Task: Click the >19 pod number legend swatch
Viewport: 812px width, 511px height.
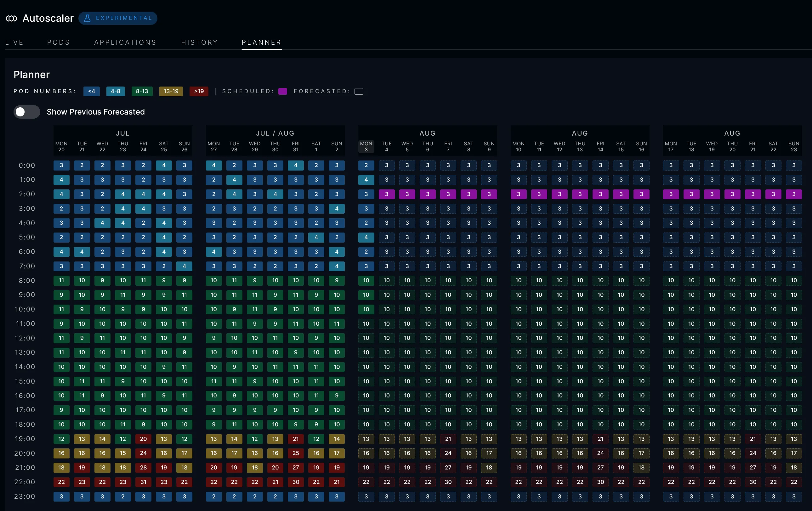Action: click(199, 91)
